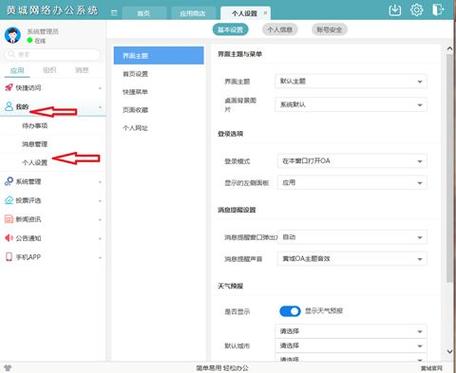Click the gears icon beside 系统管理
Image resolution: width=456 pixels, height=373 pixels.
point(9,181)
